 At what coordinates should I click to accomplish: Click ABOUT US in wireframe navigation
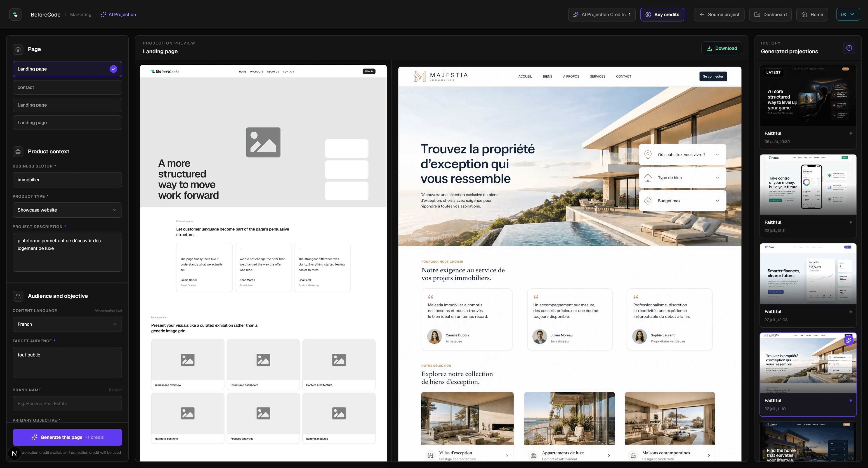coord(273,72)
